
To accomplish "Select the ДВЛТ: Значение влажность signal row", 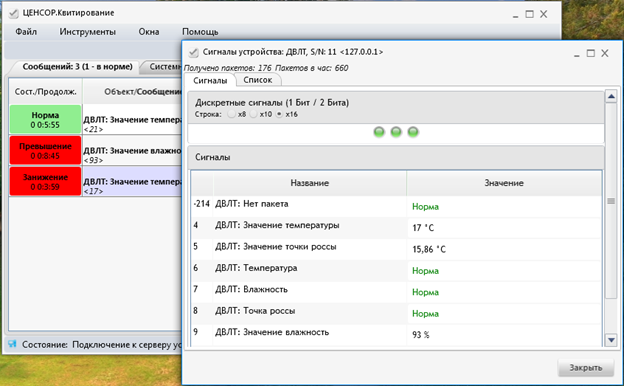I will pyautogui.click(x=396, y=334).
